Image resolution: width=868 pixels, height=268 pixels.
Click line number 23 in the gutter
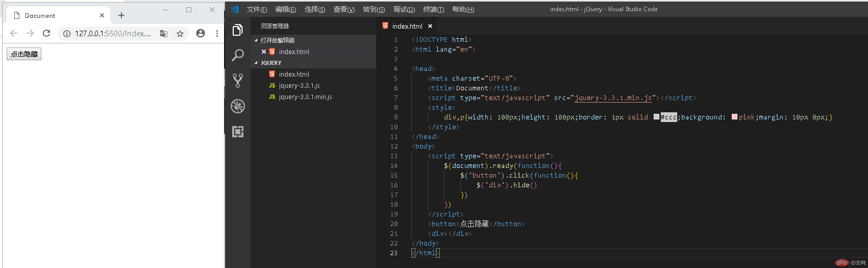[x=394, y=253]
